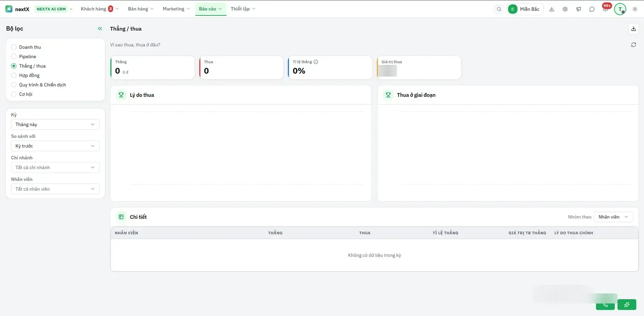
Task: Open the Bán hàng menu
Action: (x=141, y=9)
